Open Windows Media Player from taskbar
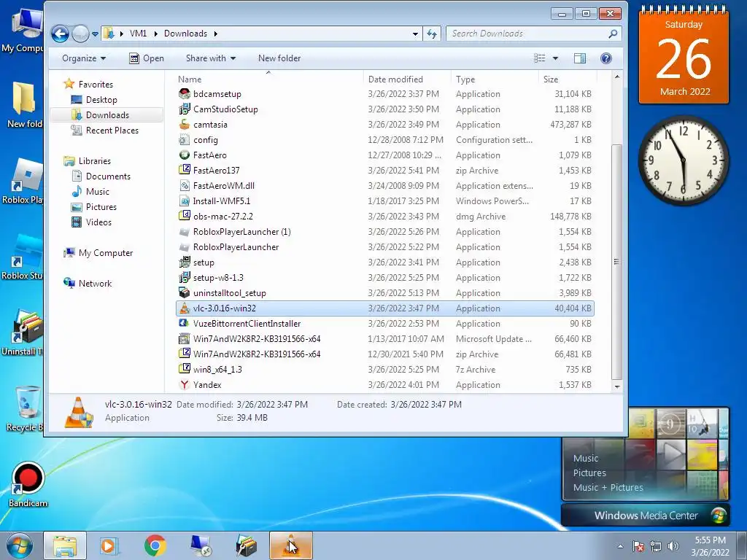Screen dimensions: 747x560 pyautogui.click(x=109, y=545)
